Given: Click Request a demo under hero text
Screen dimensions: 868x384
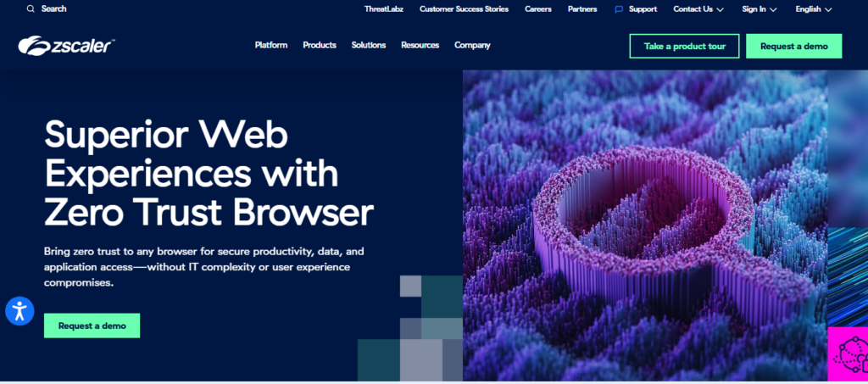Looking at the screenshot, I should 92,326.
